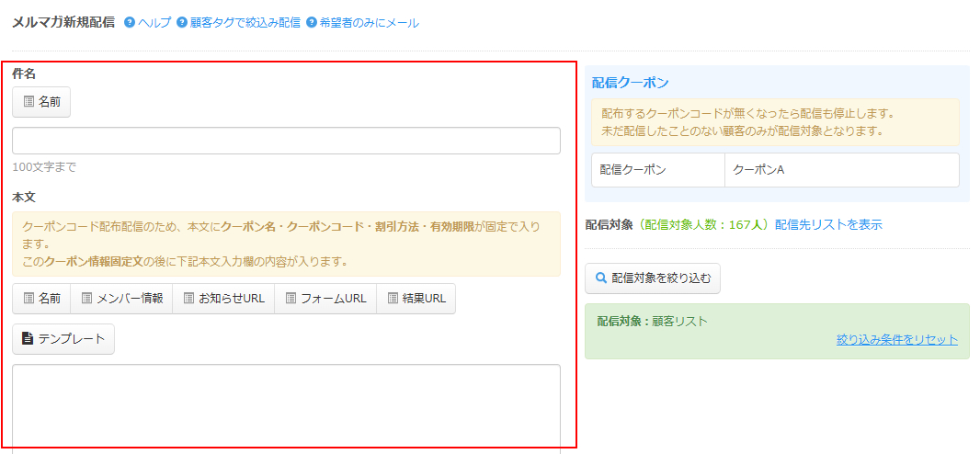Select the クーポンA value cell

coord(841,170)
